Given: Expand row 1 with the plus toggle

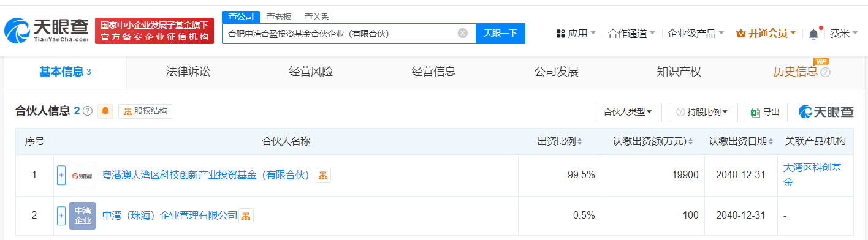Looking at the screenshot, I should [61, 175].
